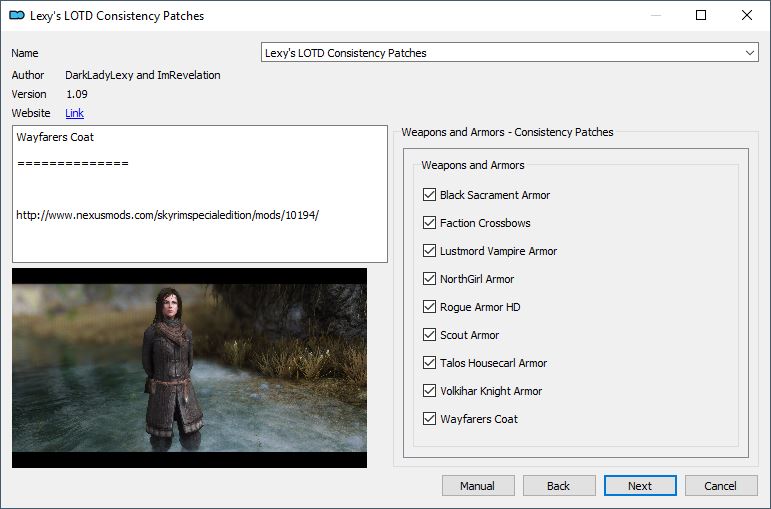
Task: Disable Talos Housecarl Armor patch
Action: (x=429, y=363)
